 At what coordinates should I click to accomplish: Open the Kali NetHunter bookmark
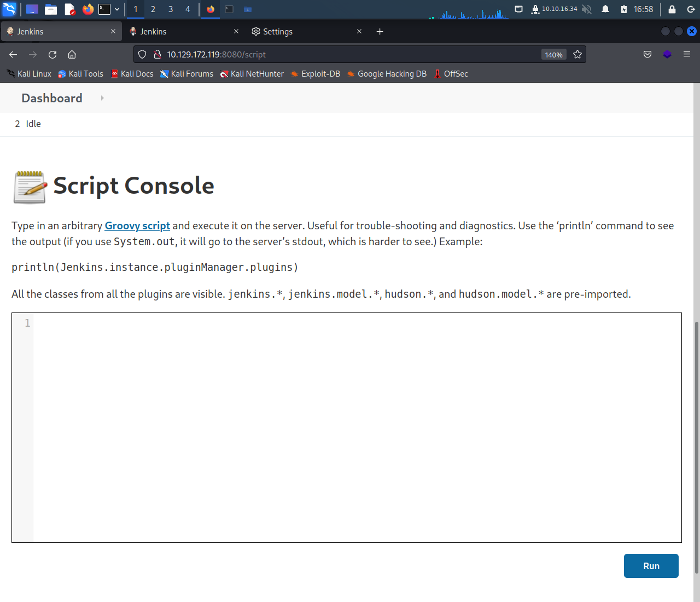pyautogui.click(x=252, y=74)
